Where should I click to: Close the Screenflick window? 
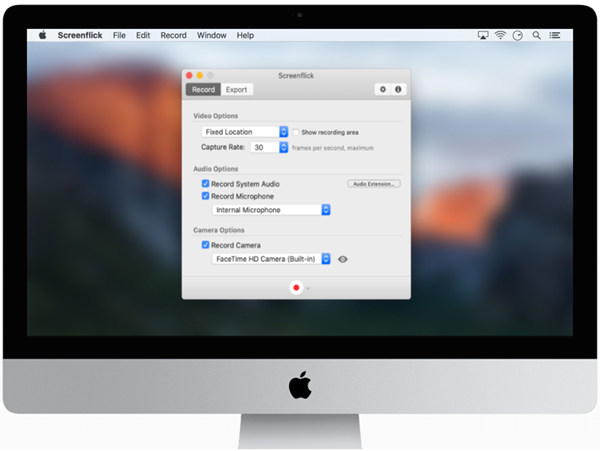[x=189, y=75]
